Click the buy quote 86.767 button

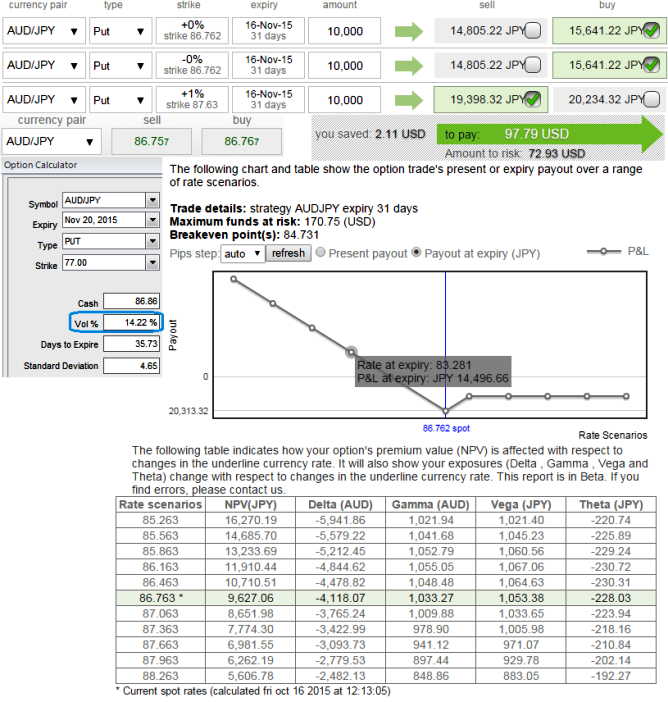pyautogui.click(x=242, y=141)
